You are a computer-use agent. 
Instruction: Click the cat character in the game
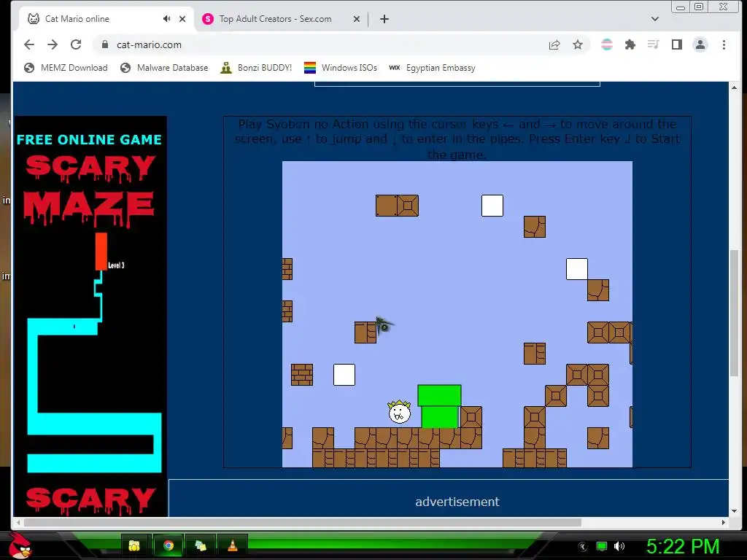click(399, 412)
